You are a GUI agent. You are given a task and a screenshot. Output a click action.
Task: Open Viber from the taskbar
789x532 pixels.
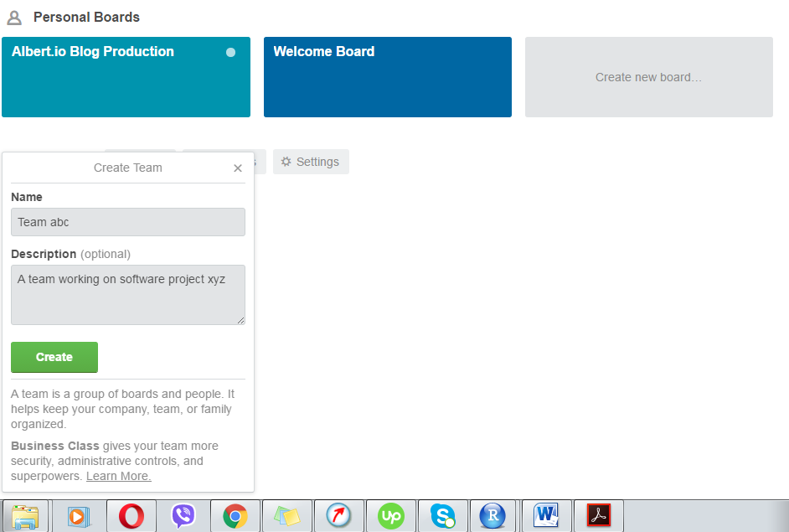[183, 516]
